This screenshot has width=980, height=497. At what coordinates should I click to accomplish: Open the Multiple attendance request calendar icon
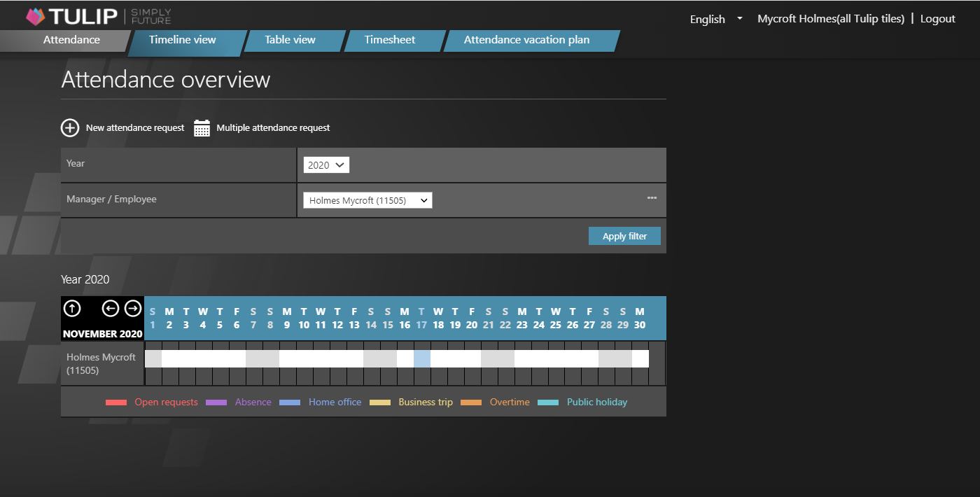point(202,127)
